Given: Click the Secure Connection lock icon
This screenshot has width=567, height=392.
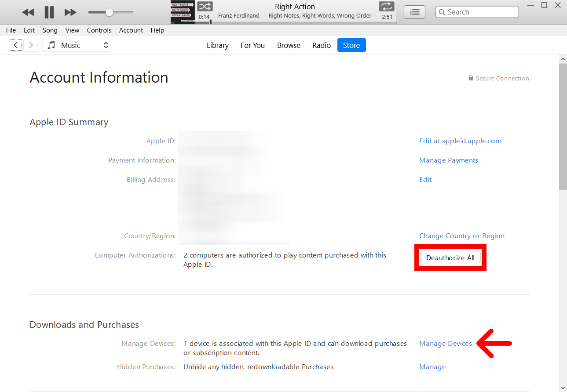Looking at the screenshot, I should point(471,78).
